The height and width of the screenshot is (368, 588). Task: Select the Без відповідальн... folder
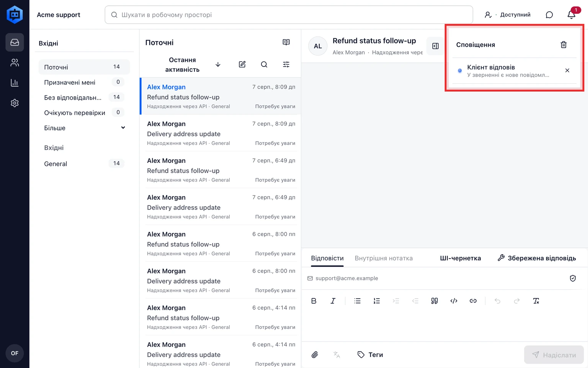pos(84,97)
